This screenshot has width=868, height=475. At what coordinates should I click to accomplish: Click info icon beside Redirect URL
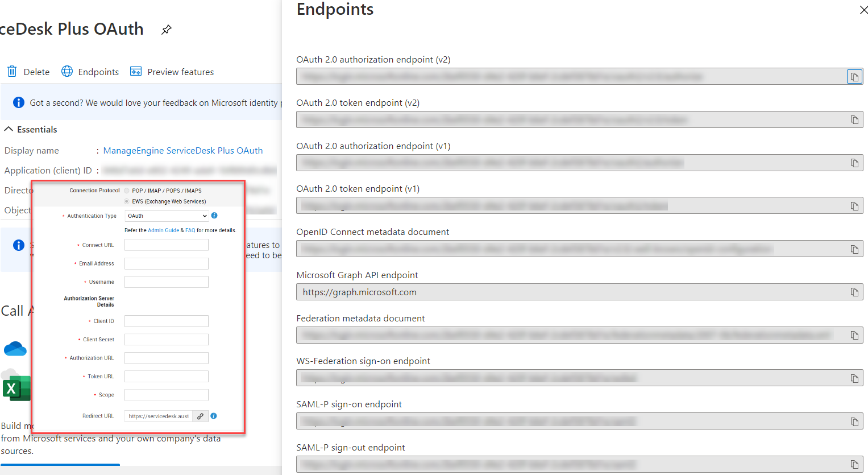pyautogui.click(x=214, y=416)
